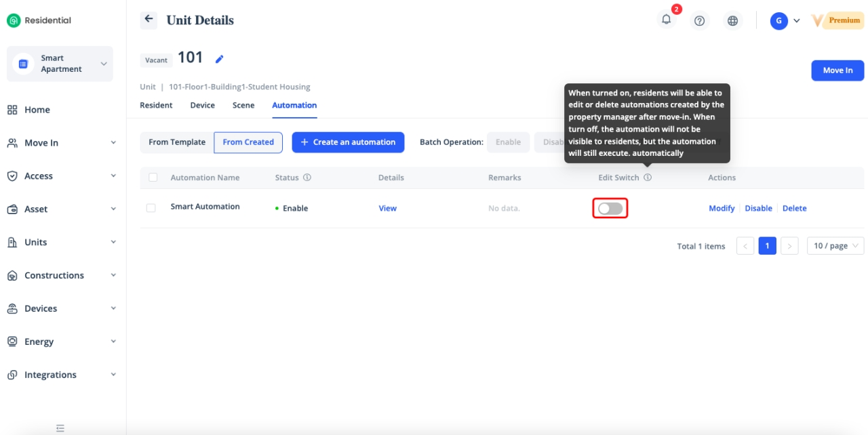Open the 10 / page size dropdown

[835, 246]
